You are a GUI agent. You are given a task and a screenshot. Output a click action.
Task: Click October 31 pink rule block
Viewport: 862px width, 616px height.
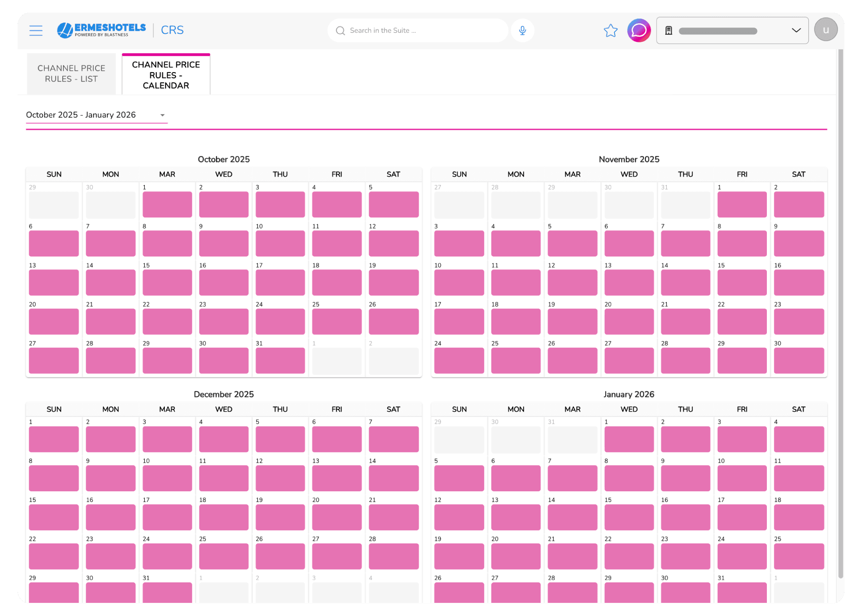280,360
